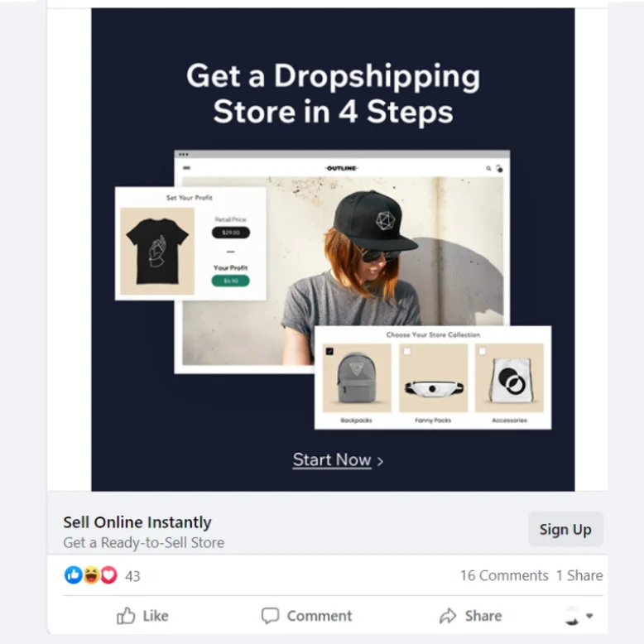644x644 pixels.
Task: Open the 16 Comments list
Action: [x=504, y=575]
